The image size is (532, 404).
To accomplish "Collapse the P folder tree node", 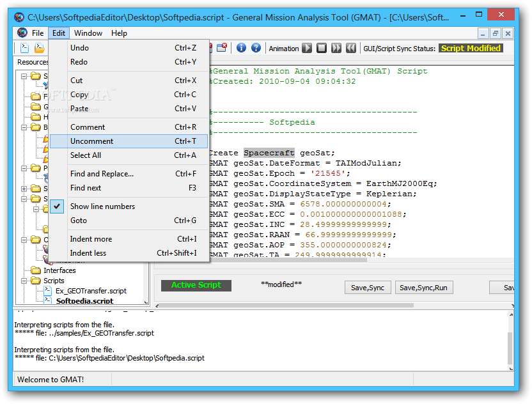I will (24, 168).
